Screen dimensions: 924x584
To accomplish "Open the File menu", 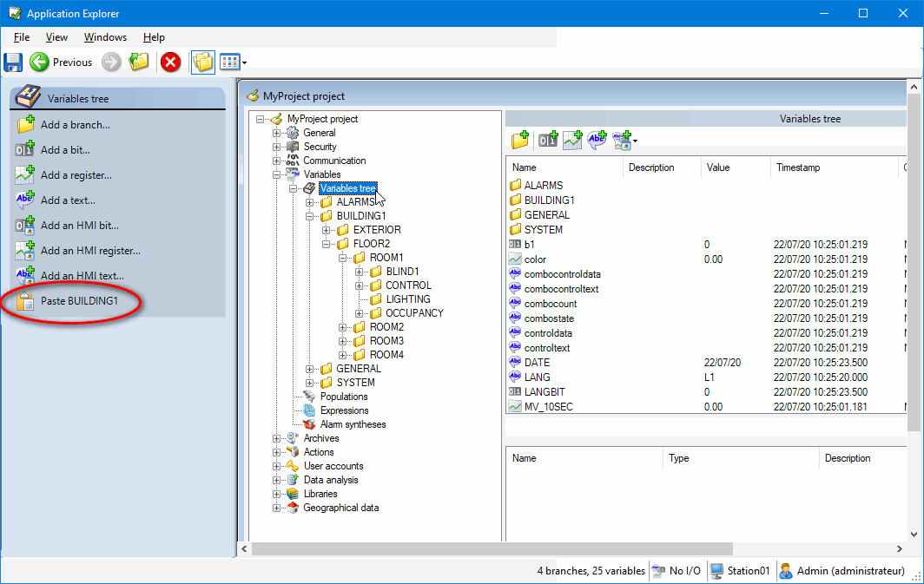I will 22,37.
